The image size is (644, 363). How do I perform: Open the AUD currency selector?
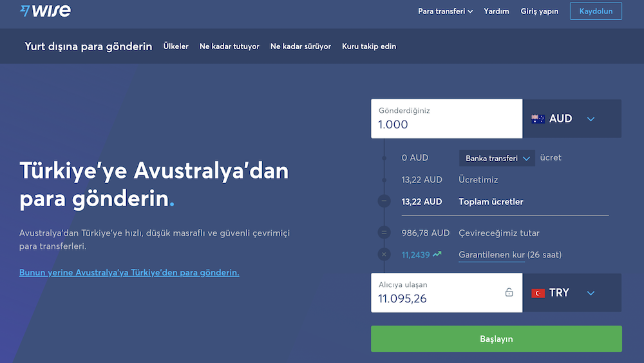(x=572, y=119)
